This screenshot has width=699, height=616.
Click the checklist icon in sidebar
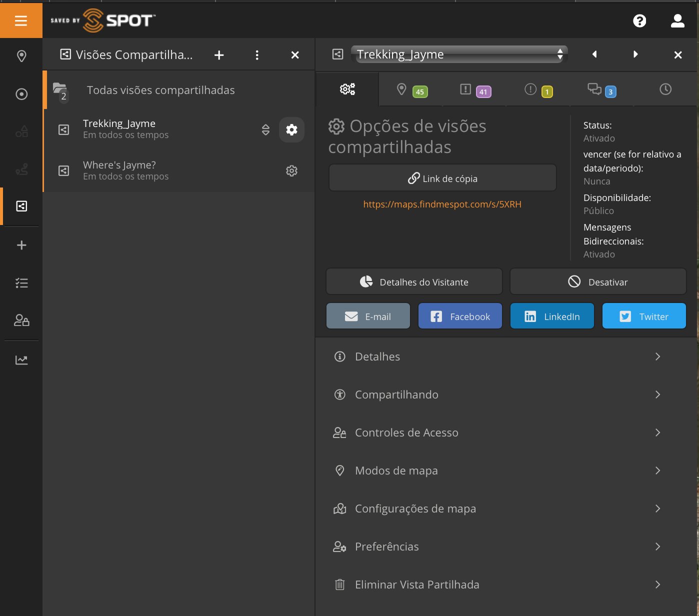(21, 283)
